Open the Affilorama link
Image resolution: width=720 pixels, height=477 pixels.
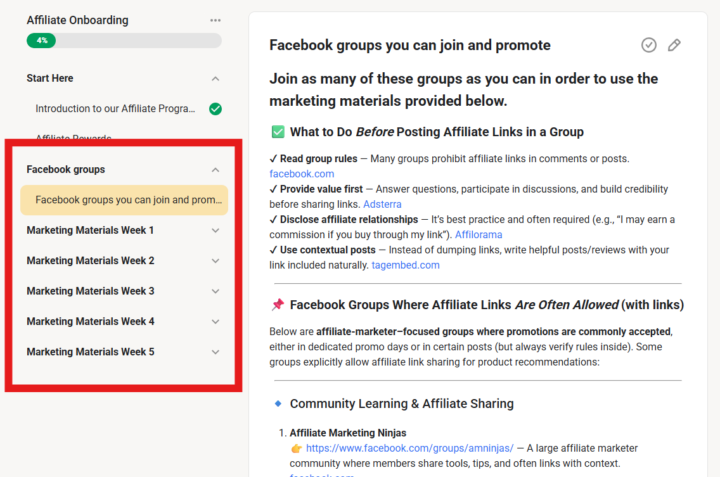click(478, 235)
